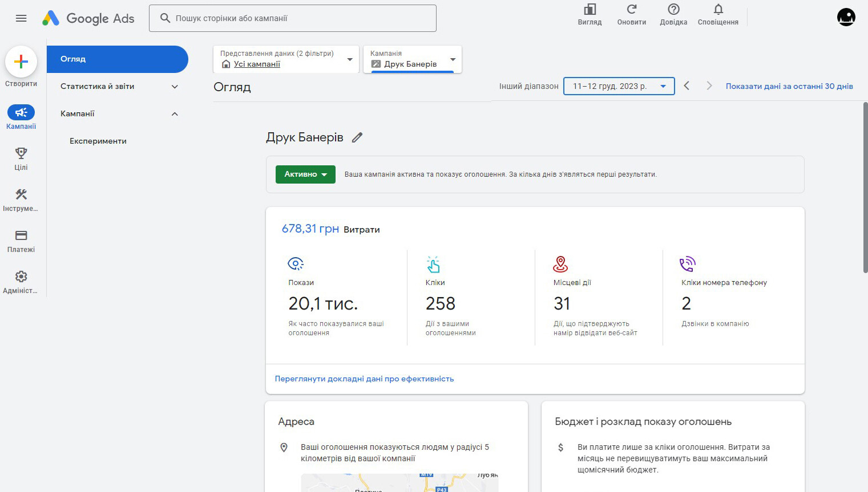Click the Оновити refresh icon

[631, 10]
